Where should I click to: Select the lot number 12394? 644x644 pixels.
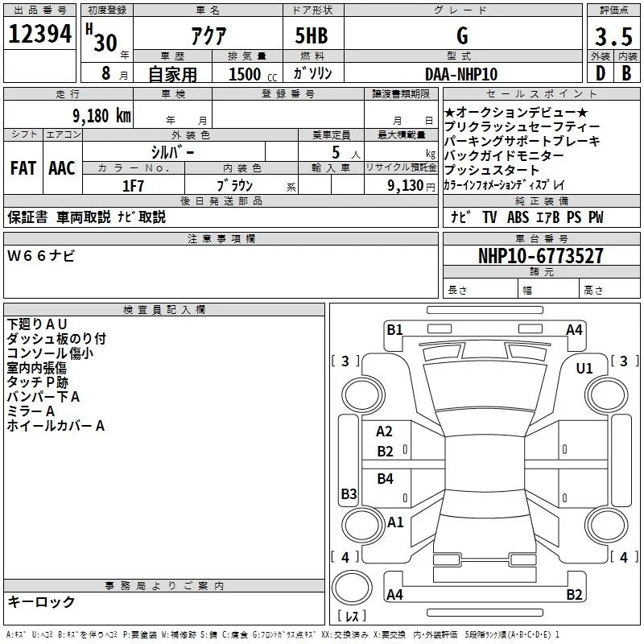point(39,34)
